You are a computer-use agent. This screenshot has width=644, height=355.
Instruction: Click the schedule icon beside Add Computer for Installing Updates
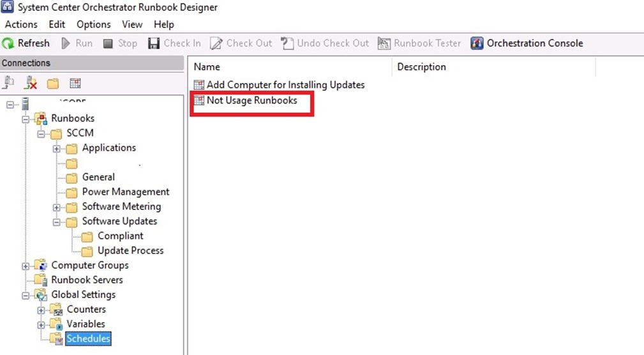(x=199, y=85)
